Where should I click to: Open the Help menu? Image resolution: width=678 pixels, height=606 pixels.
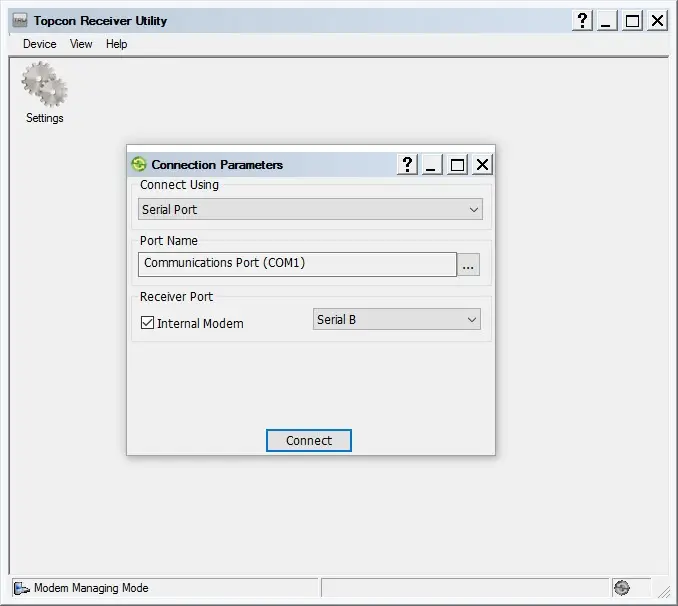[x=117, y=44]
